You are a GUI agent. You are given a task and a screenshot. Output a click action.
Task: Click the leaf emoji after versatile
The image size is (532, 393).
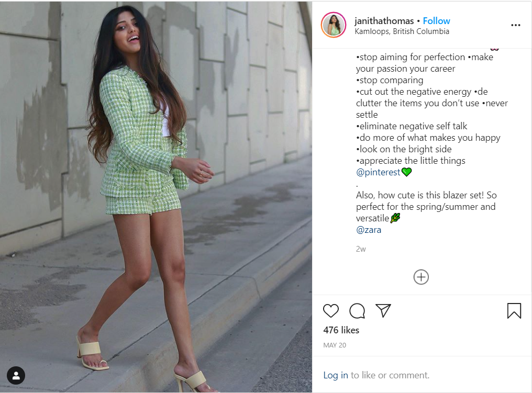(x=395, y=218)
